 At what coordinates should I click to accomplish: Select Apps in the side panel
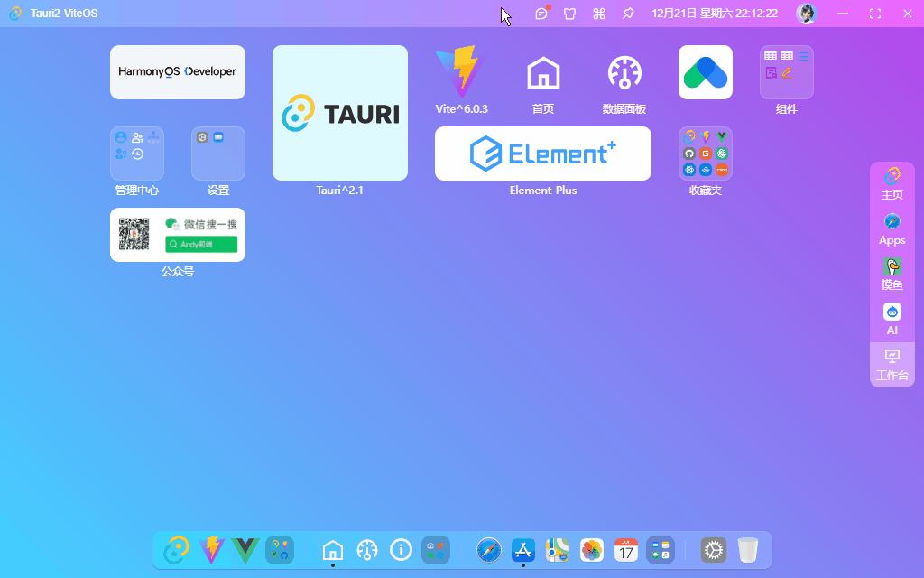(892, 228)
